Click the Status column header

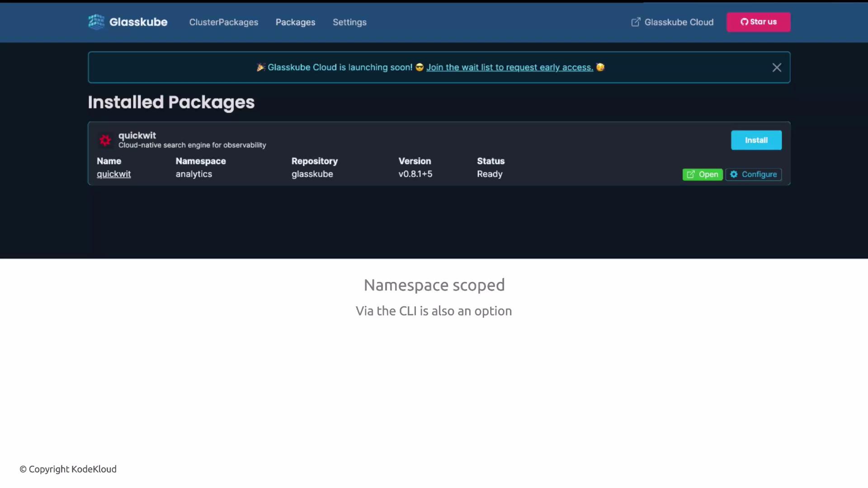[491, 161]
